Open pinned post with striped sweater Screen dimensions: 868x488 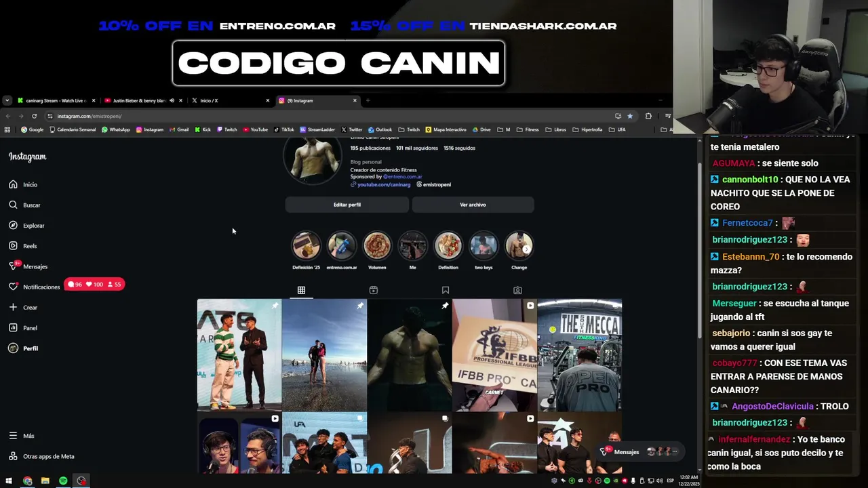(239, 355)
